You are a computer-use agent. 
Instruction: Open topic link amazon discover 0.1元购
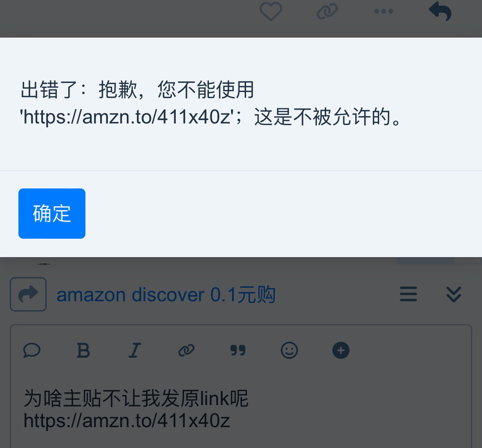[166, 295]
